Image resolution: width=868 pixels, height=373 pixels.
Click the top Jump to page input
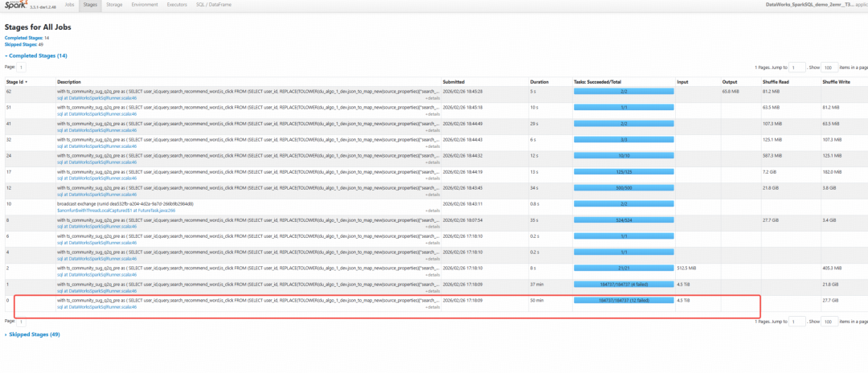797,67
